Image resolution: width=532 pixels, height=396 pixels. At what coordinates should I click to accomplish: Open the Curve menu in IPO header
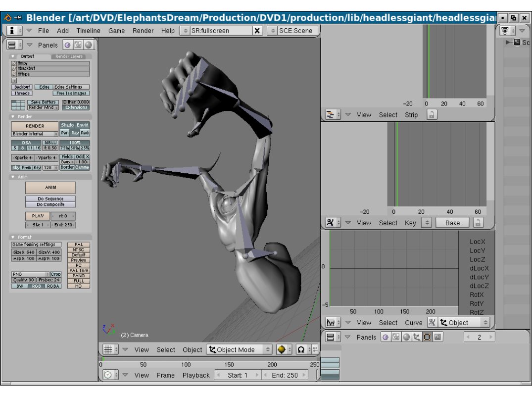pyautogui.click(x=413, y=322)
